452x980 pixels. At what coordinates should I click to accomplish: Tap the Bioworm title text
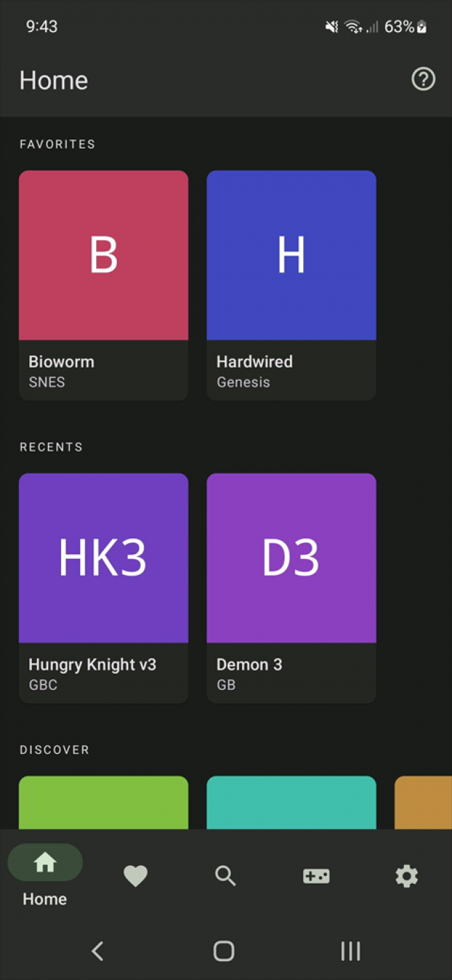click(61, 362)
